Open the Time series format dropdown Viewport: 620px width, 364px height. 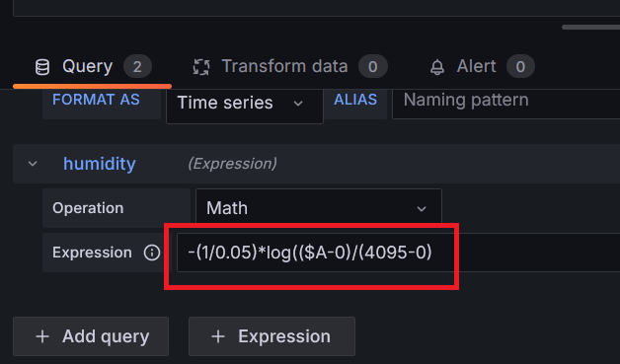(245, 104)
